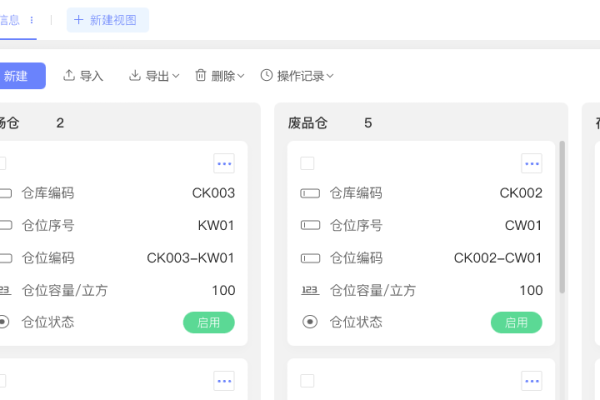Click radio icon beside 仓位状态 in CK002 card

click(x=310, y=322)
